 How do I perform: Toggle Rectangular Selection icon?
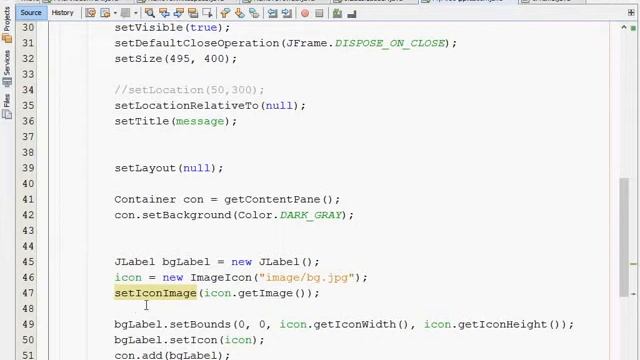[x=207, y=13]
